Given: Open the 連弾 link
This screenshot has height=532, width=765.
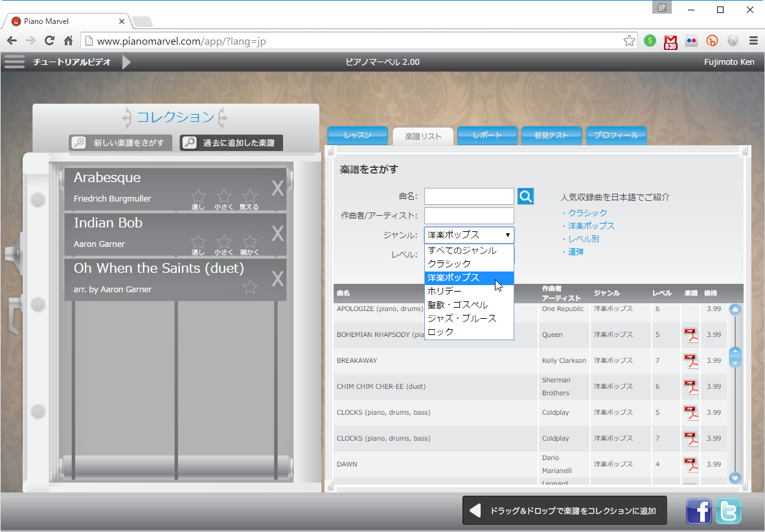Looking at the screenshot, I should click(x=576, y=252).
